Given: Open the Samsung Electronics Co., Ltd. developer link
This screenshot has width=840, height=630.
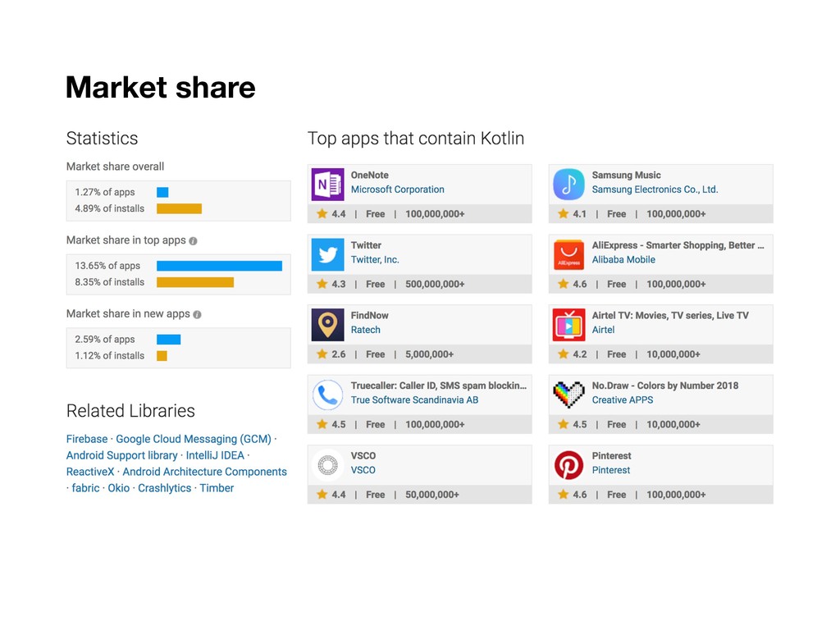Looking at the screenshot, I should click(x=655, y=189).
